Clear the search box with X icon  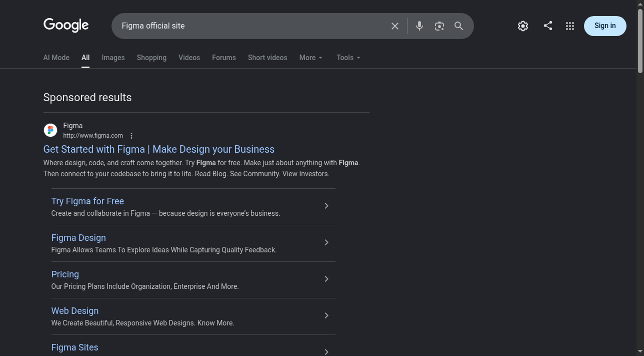[395, 26]
